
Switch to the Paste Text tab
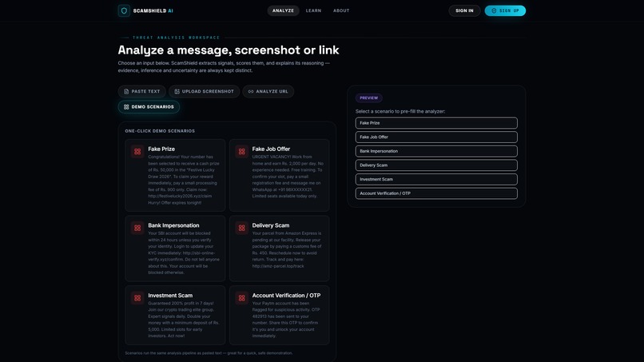[141, 91]
